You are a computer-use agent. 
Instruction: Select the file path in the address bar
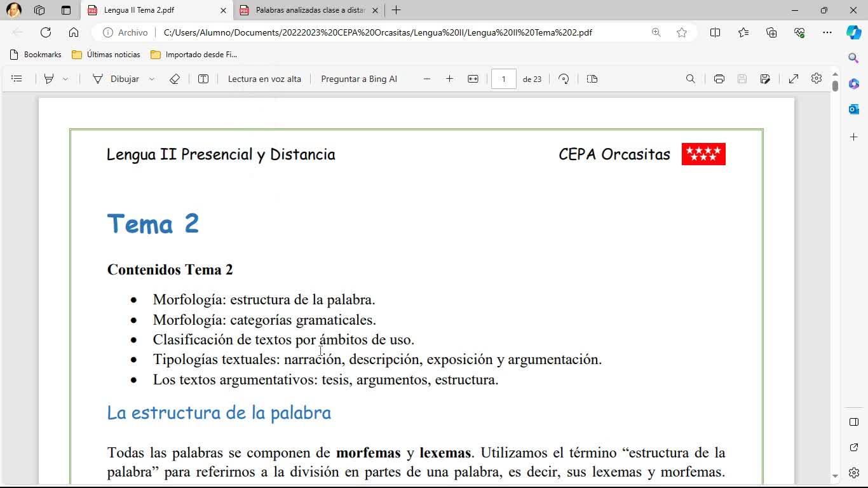[x=378, y=32]
